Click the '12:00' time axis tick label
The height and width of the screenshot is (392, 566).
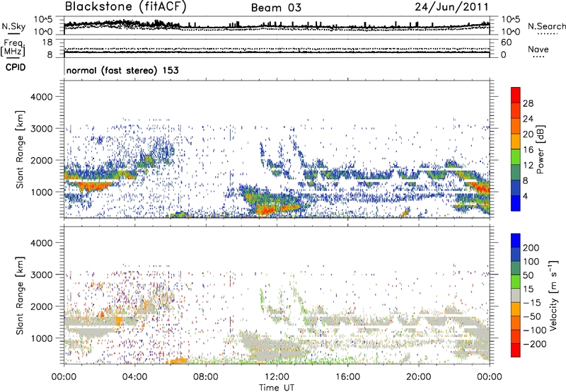click(277, 377)
